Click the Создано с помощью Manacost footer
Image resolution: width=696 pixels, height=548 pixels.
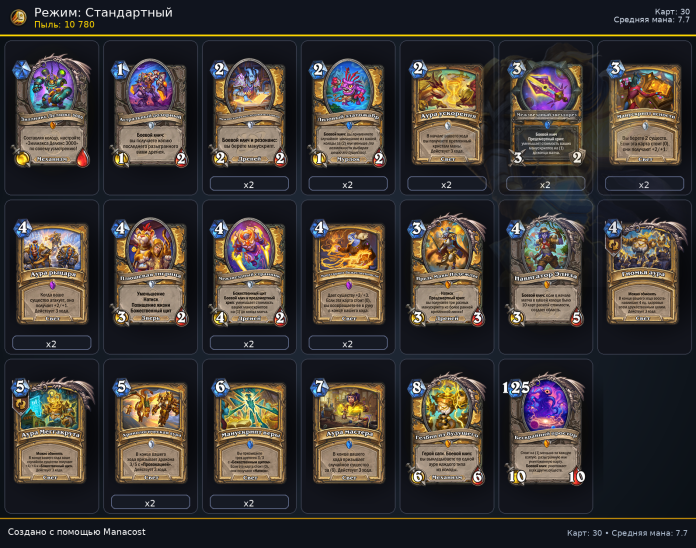76,532
